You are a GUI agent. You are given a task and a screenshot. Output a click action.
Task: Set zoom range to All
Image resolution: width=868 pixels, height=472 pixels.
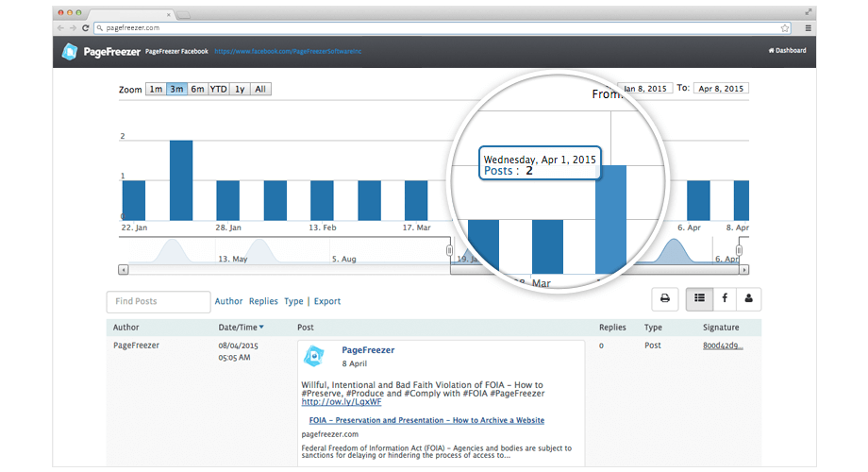260,89
